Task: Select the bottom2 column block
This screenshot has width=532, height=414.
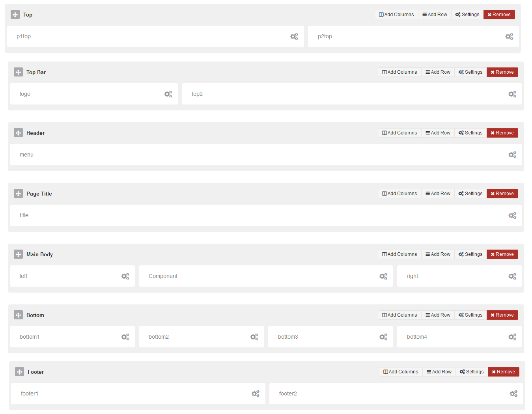Action: [197, 337]
